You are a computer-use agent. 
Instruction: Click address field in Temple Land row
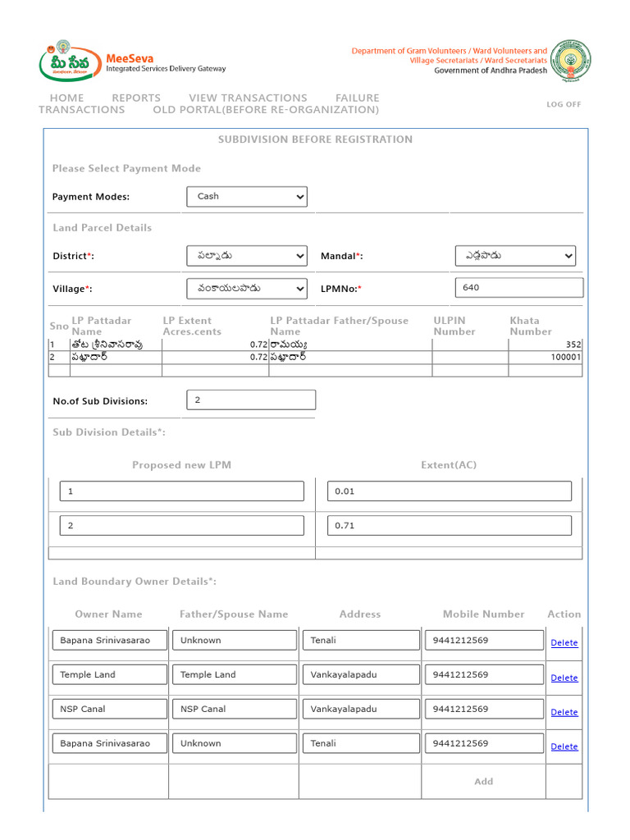(x=361, y=674)
